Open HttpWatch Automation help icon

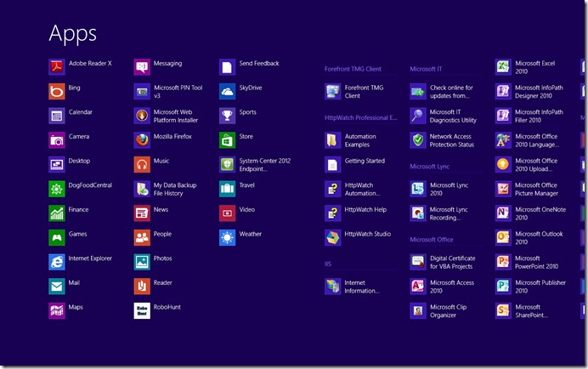(x=332, y=190)
